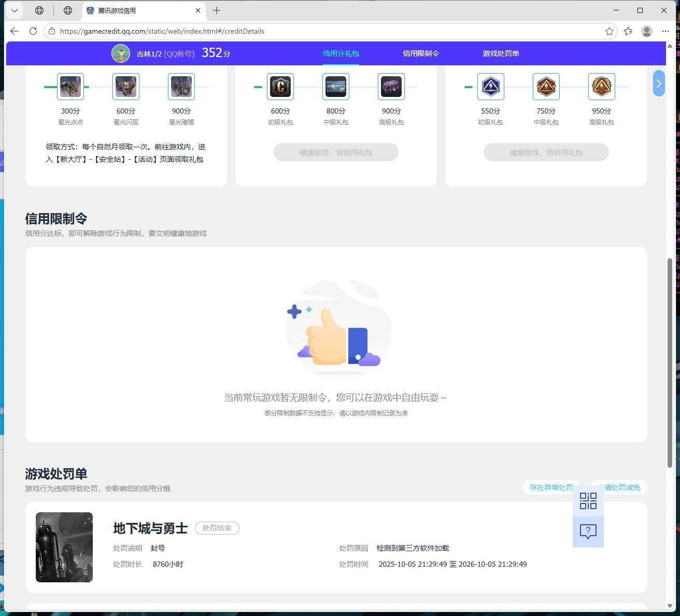The image size is (680, 616).
Task: Select the 腾讯游戏信用 browser tab
Action: pyautogui.click(x=144, y=10)
